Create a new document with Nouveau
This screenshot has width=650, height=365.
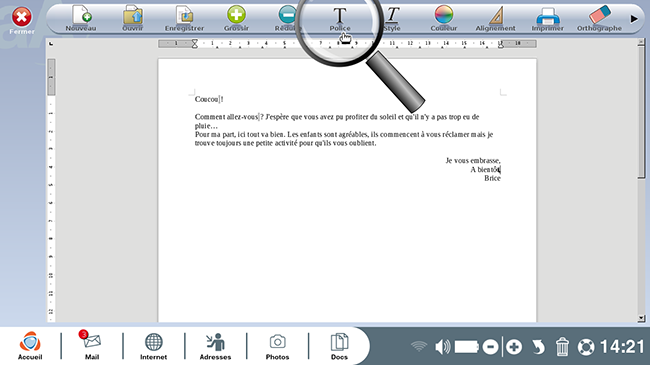click(81, 18)
